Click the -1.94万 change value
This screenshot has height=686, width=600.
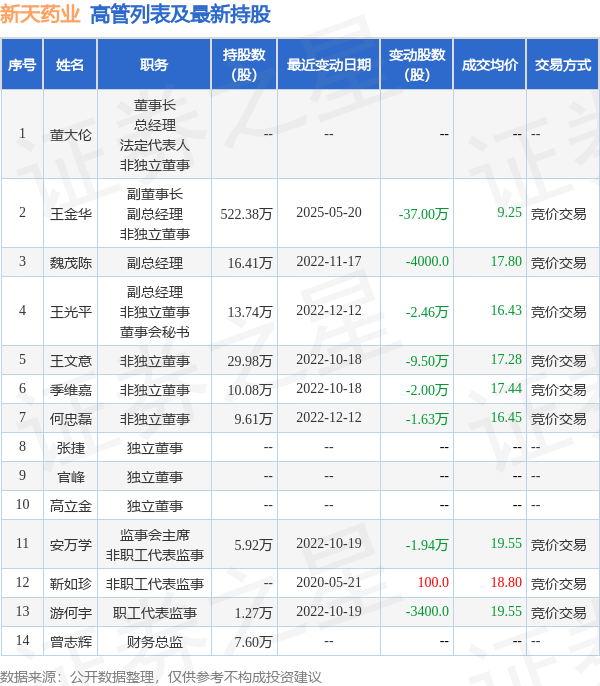[427, 545]
